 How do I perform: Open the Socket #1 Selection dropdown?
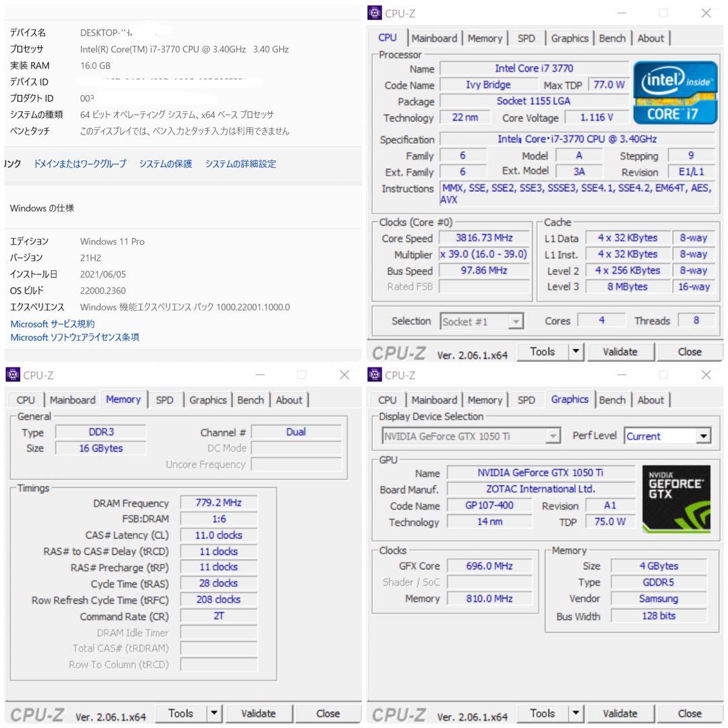coord(481,322)
